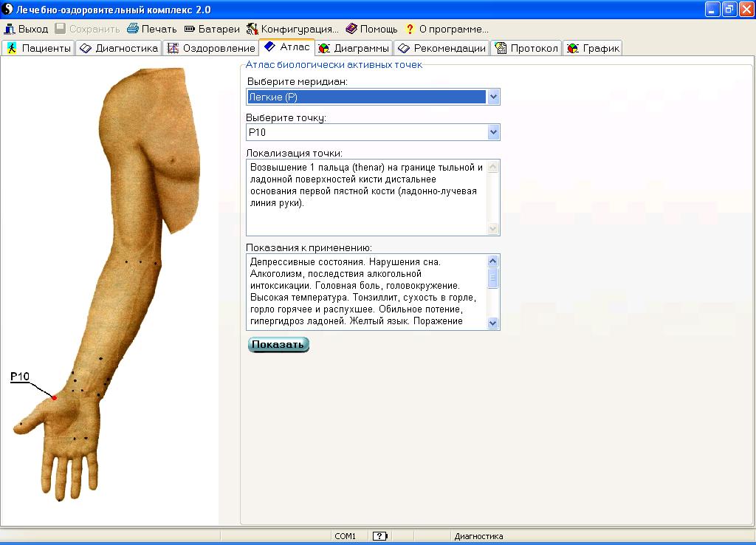Open the Рекомендации tab

441,49
